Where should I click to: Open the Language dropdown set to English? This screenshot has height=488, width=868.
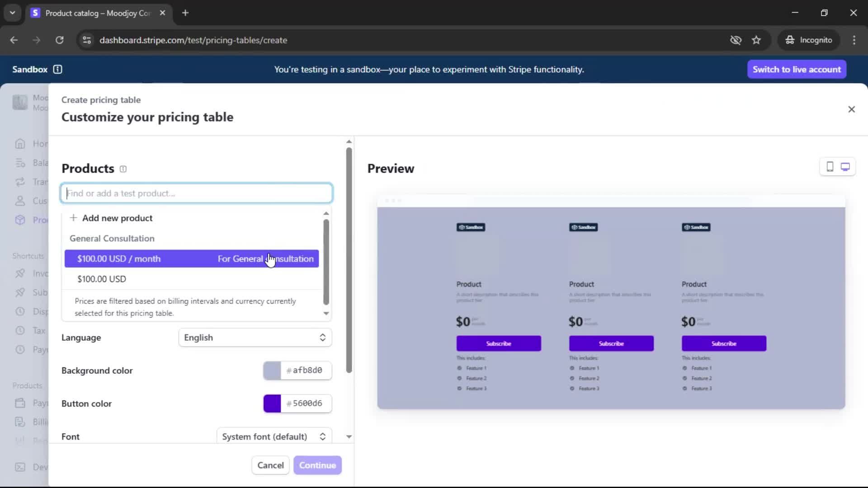255,338
